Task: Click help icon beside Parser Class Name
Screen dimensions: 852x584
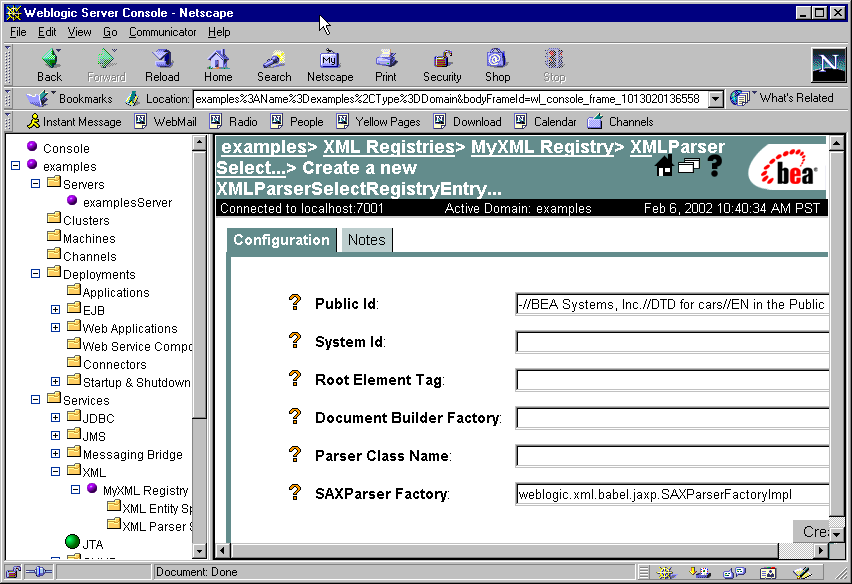Action: coord(295,454)
